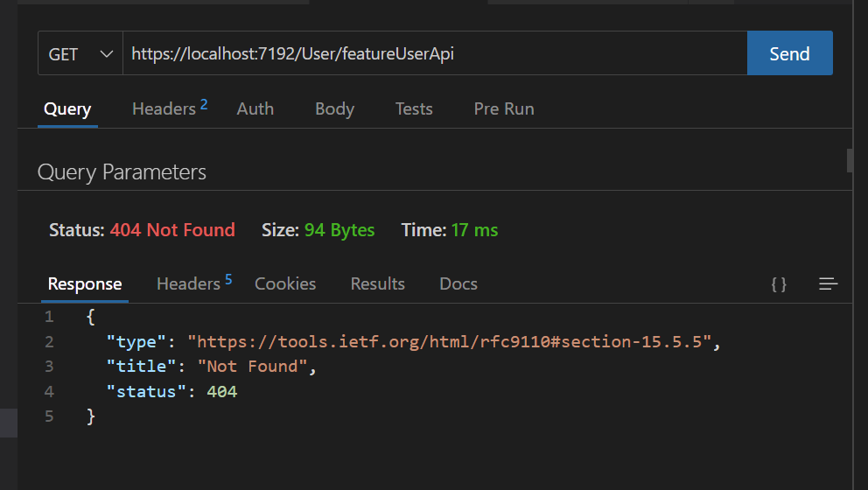
Task: Switch to the request Headers tab
Action: [170, 108]
